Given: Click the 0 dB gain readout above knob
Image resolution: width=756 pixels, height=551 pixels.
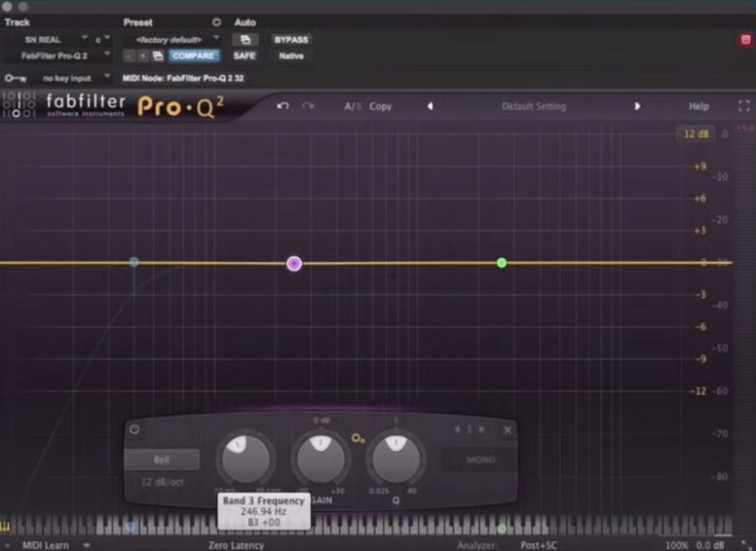Looking at the screenshot, I should pos(321,420).
